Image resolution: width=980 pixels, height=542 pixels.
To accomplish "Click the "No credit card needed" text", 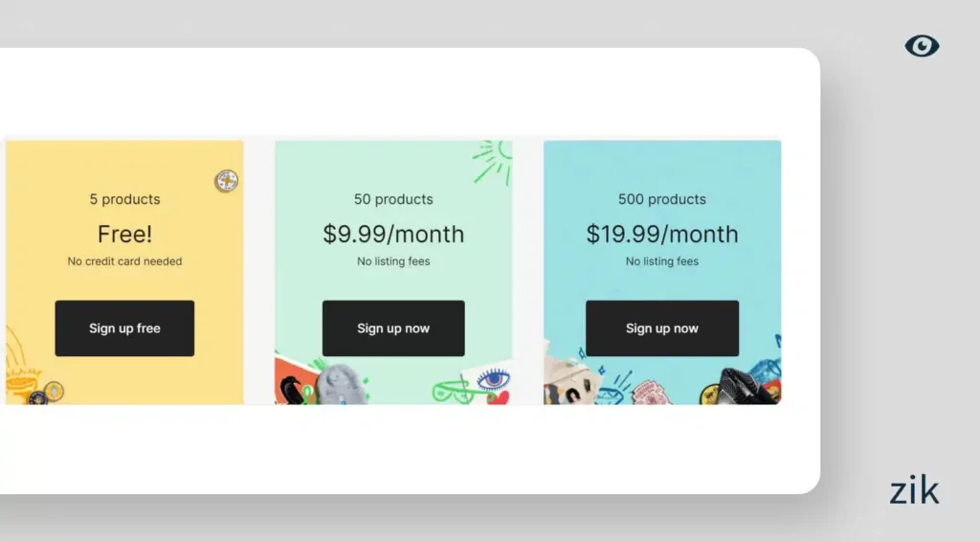I will click(x=124, y=261).
